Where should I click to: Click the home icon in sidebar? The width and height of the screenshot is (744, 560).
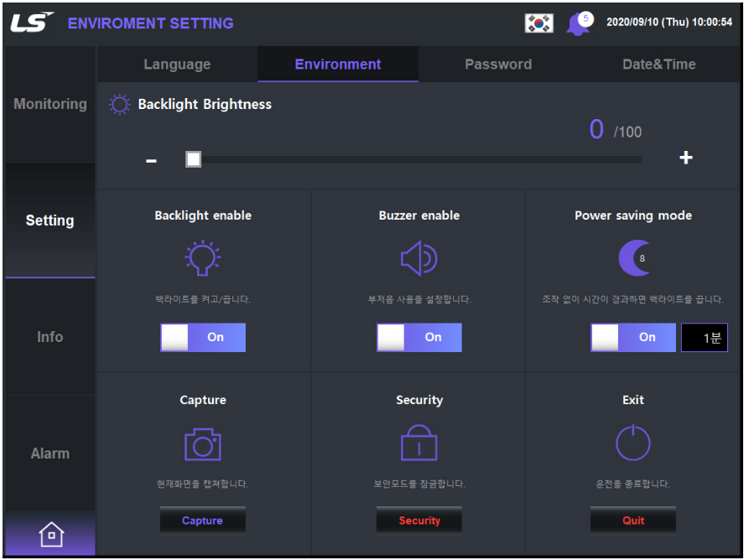tap(50, 533)
